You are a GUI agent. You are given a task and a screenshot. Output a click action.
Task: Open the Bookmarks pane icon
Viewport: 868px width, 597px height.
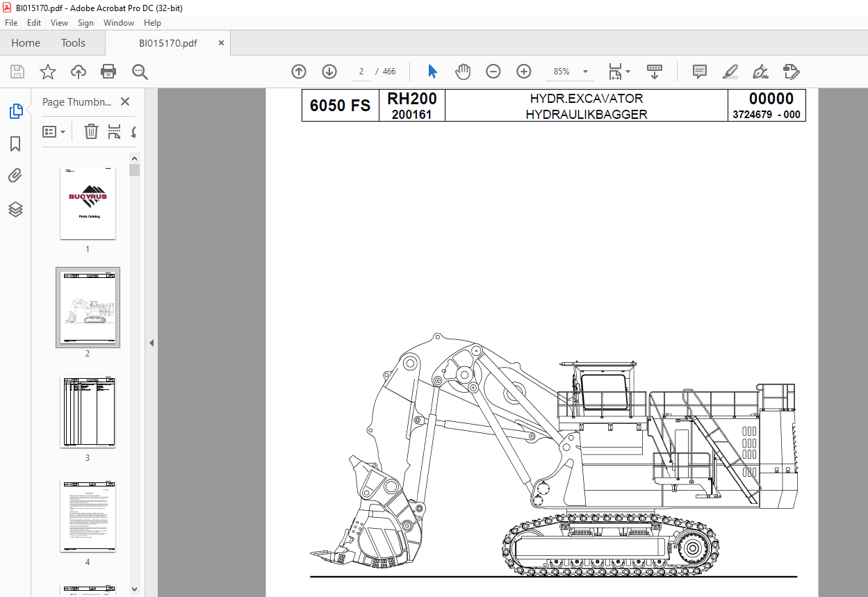[15, 144]
